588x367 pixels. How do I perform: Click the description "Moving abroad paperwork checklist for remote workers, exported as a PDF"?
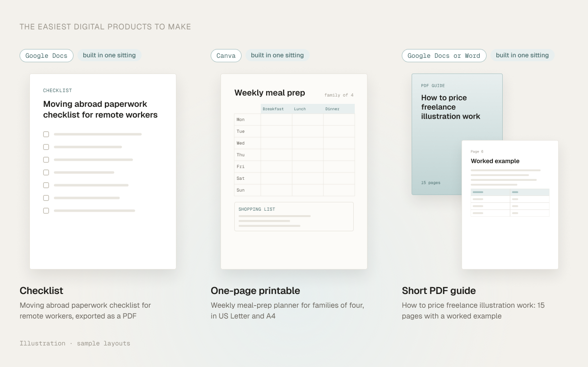85,311
